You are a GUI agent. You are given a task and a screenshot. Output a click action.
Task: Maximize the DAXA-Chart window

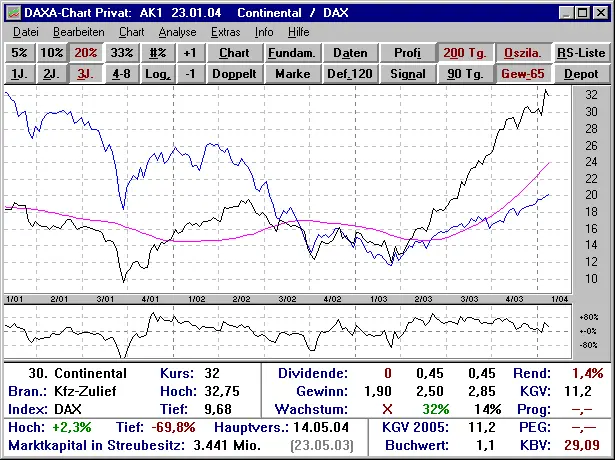583,13
